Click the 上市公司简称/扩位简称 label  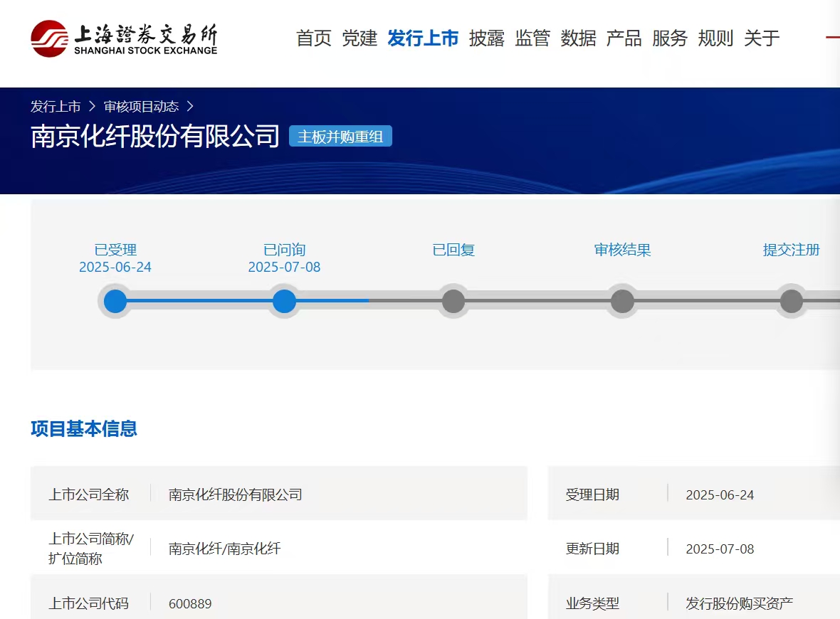coord(91,549)
